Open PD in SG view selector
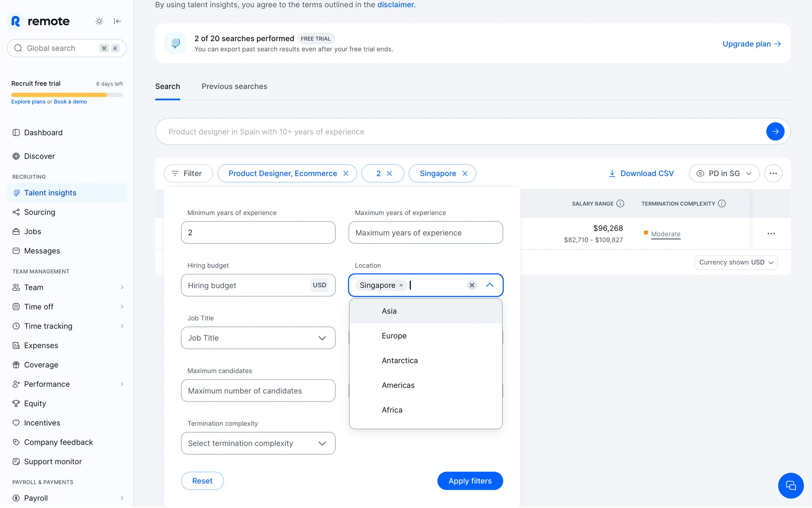812x508 pixels. point(724,174)
